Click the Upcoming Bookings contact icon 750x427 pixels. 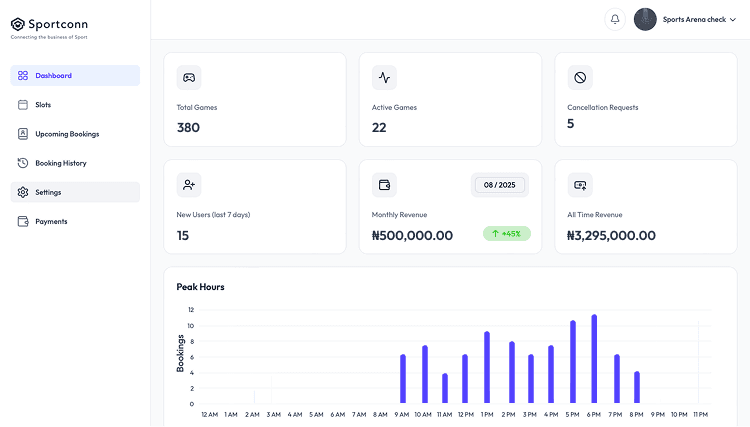point(23,134)
